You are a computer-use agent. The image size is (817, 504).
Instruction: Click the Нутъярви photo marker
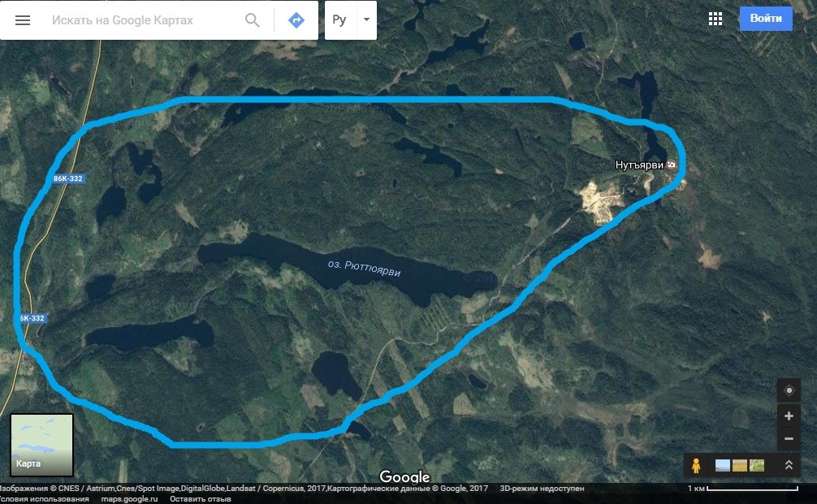pos(672,165)
